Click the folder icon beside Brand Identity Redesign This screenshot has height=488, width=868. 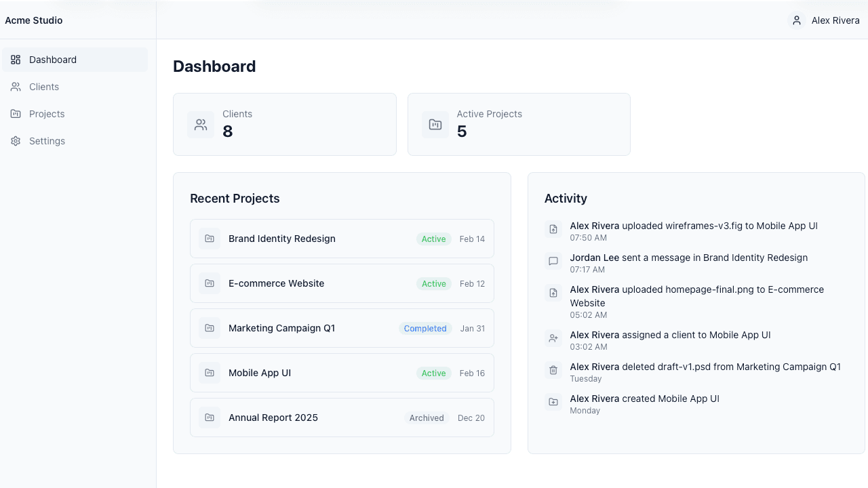click(210, 239)
